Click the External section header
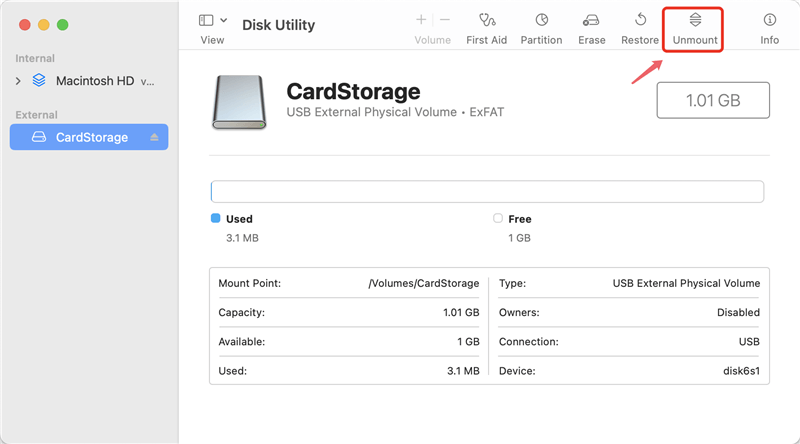Image resolution: width=800 pixels, height=444 pixels. coord(36,115)
